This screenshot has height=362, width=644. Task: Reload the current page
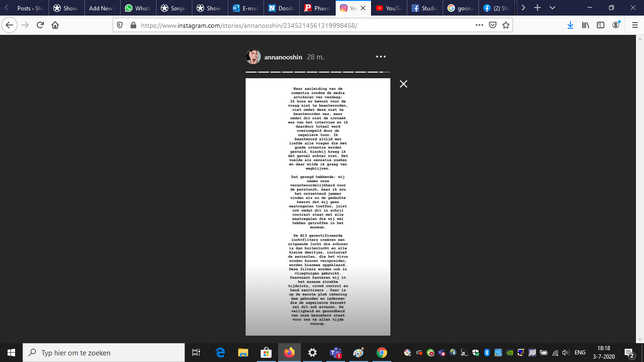[x=40, y=25]
